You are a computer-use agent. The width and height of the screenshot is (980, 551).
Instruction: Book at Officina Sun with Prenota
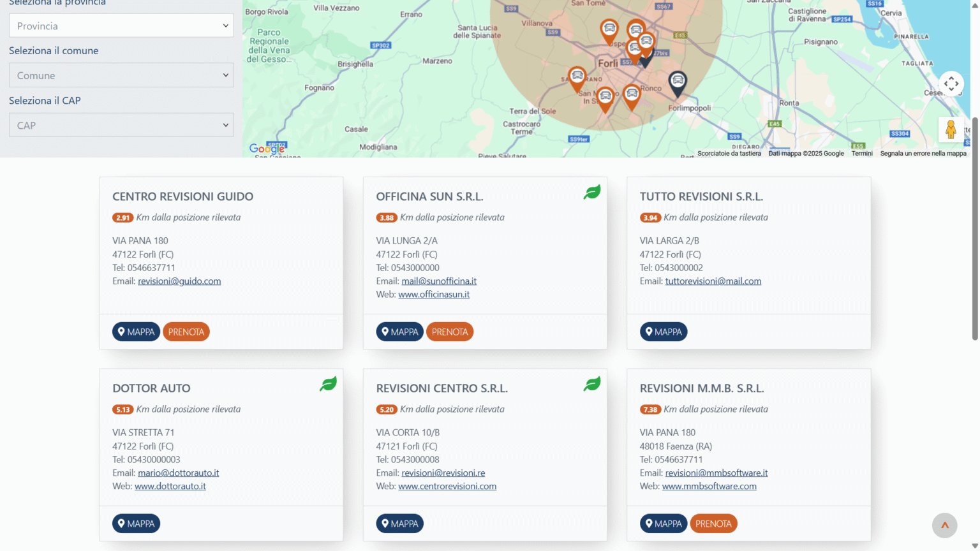pyautogui.click(x=449, y=332)
